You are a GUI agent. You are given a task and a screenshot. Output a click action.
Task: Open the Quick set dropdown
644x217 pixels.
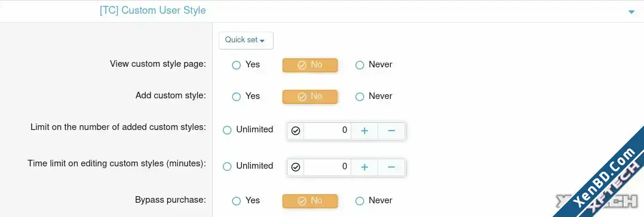click(246, 40)
